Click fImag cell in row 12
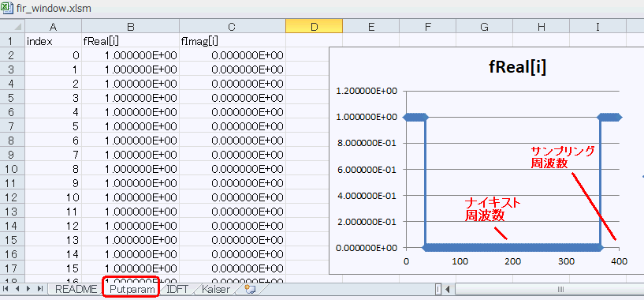The image size is (644, 300). pos(233,197)
